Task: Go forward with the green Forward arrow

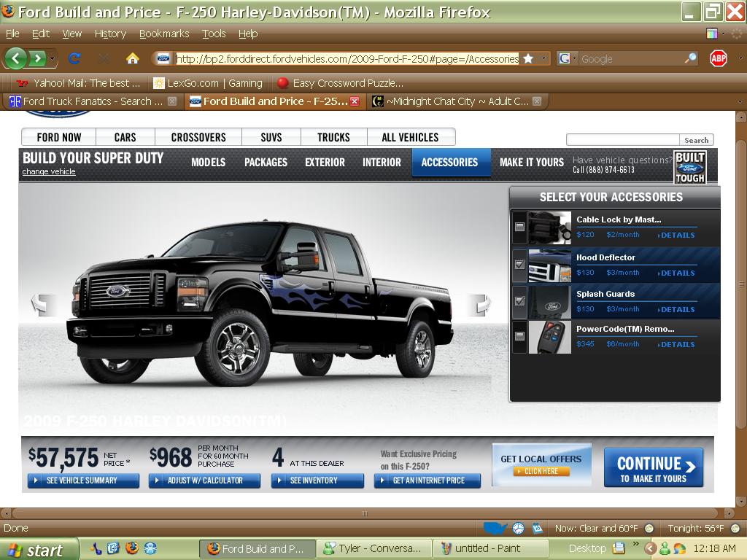Action: [x=38, y=58]
